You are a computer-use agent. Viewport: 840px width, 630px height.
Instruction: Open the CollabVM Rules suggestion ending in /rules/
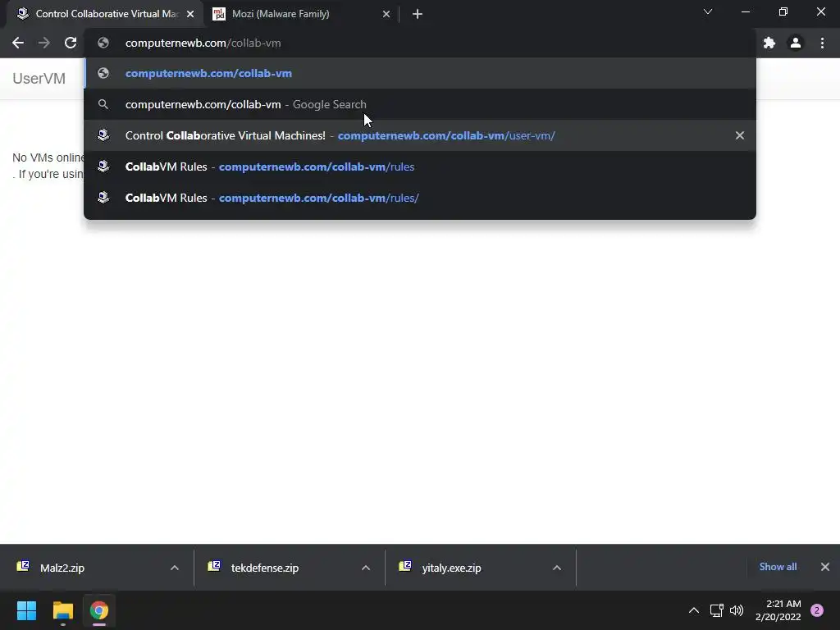[420, 198]
